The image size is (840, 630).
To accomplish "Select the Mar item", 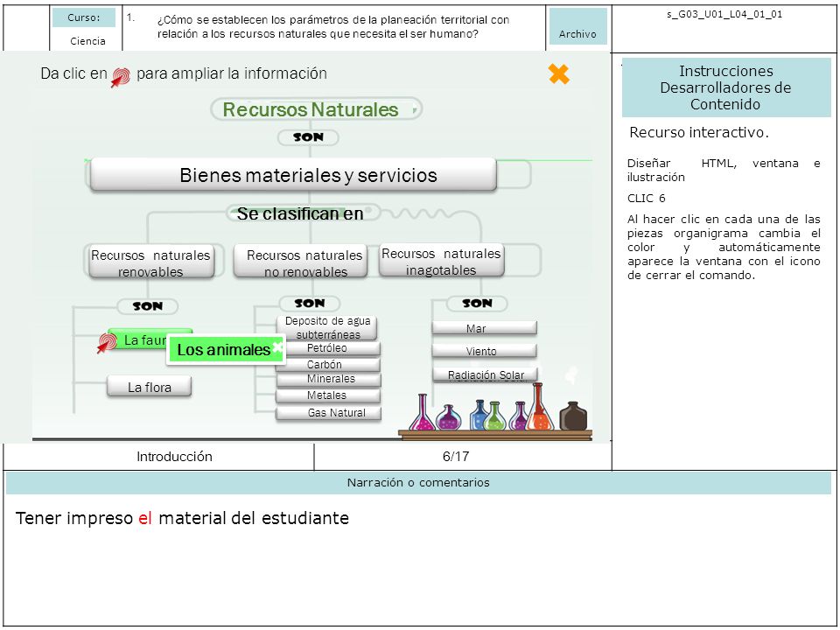I will (484, 328).
